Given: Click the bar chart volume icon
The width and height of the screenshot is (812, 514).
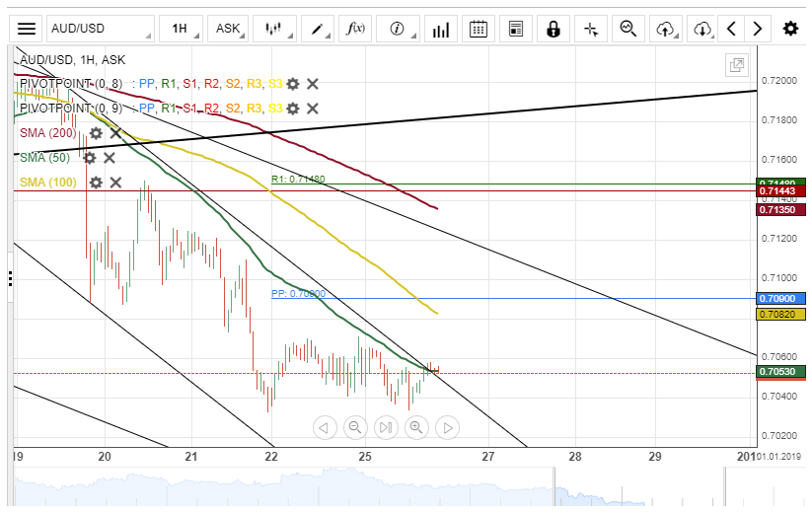Looking at the screenshot, I should coord(441,29).
